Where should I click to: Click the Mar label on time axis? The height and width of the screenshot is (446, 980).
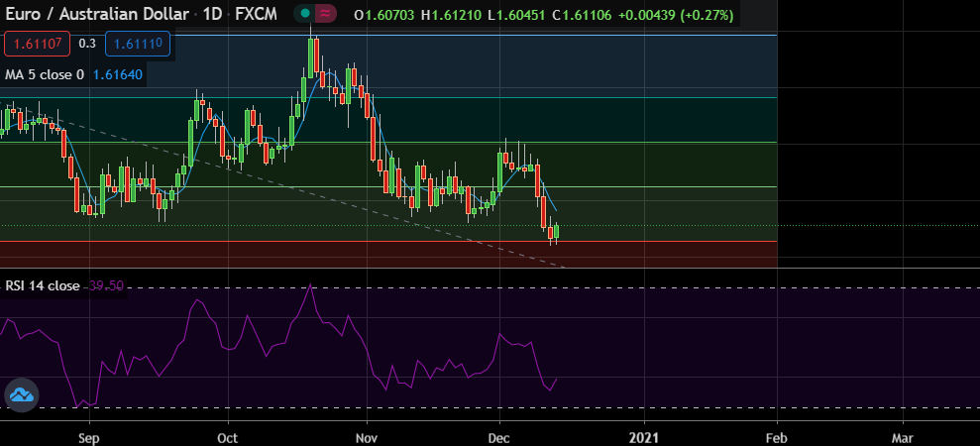903,437
